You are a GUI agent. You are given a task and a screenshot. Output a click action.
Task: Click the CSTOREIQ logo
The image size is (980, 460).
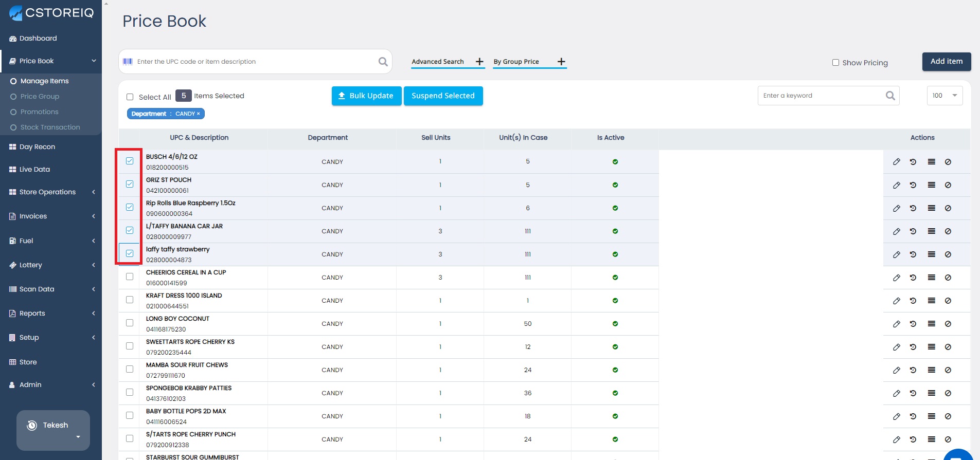pos(51,13)
